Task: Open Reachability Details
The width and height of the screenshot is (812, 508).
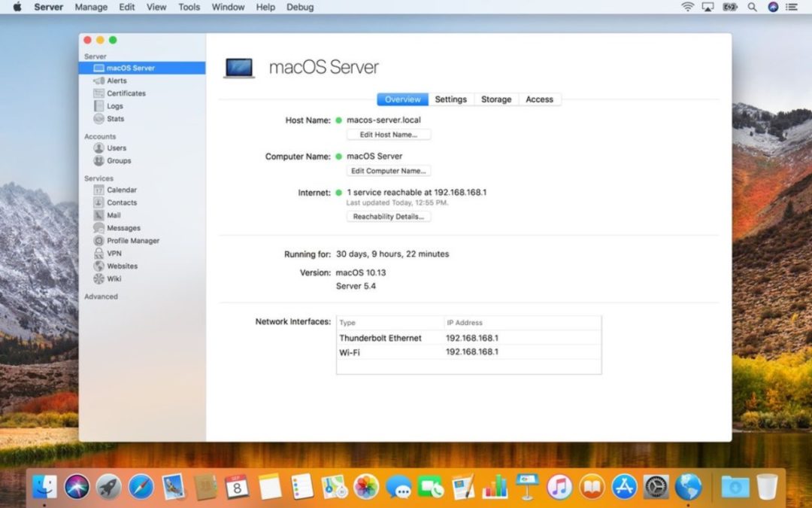Action: pos(389,216)
